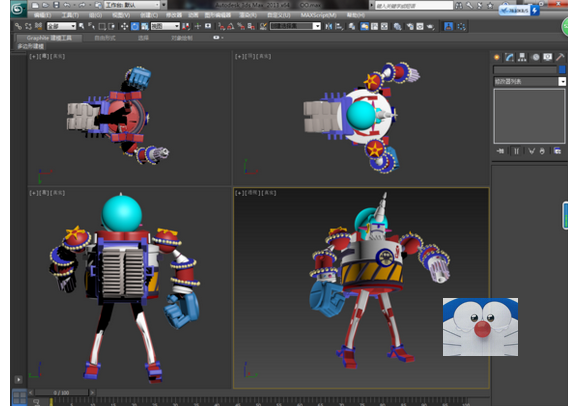Switch to the Utilities hammer panel icon

pyautogui.click(x=560, y=57)
